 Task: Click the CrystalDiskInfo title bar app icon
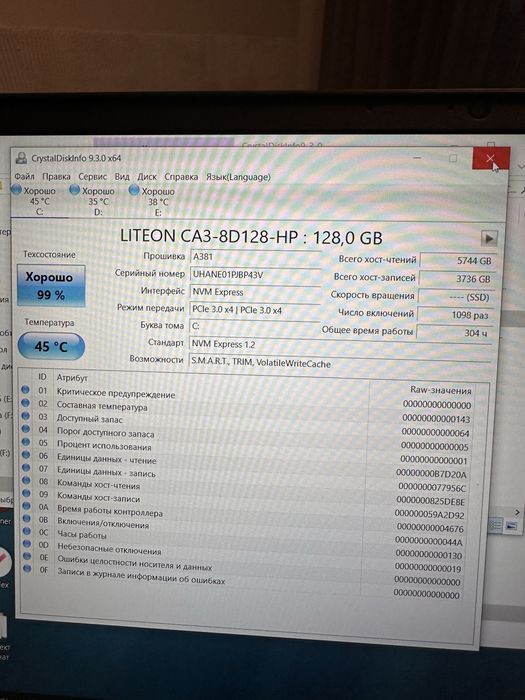[21, 158]
